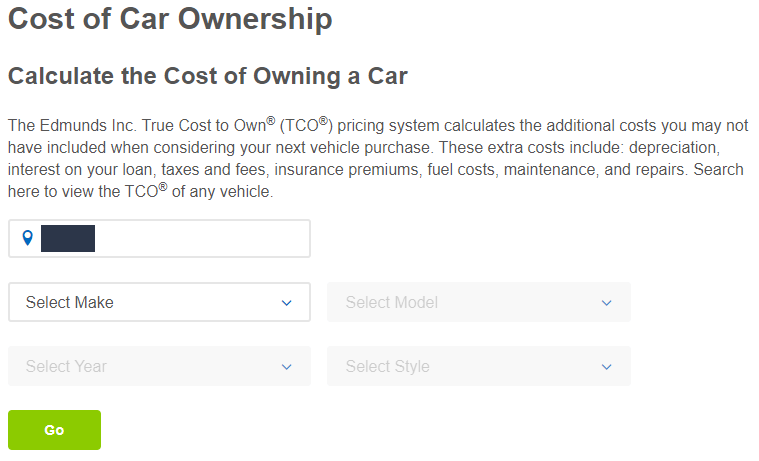Click the masked ZIP code value
The image size is (759, 461).
coord(68,238)
